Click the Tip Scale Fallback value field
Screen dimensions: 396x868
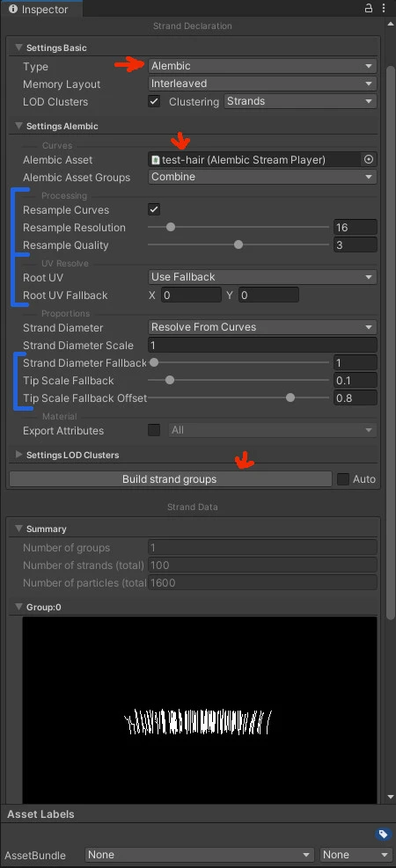click(355, 381)
